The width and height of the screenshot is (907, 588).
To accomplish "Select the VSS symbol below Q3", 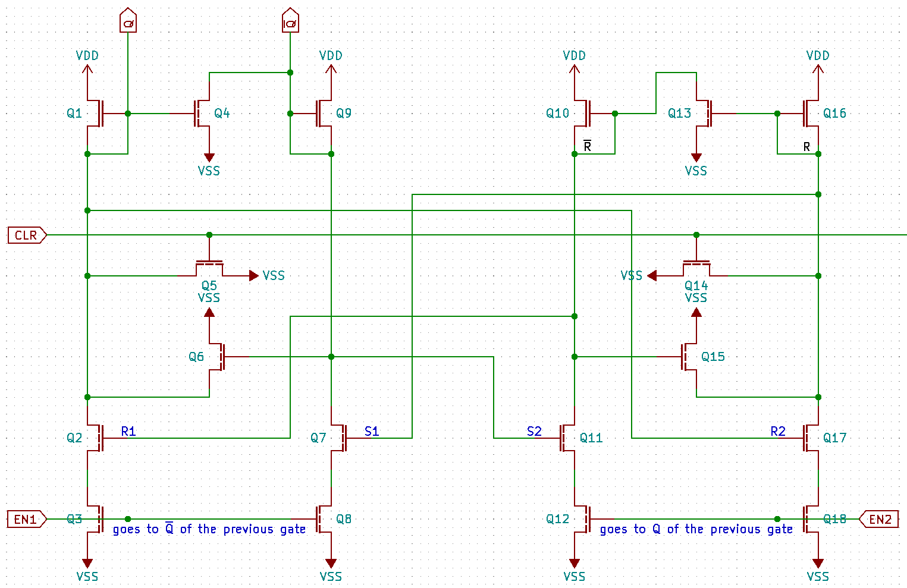I will (87, 570).
